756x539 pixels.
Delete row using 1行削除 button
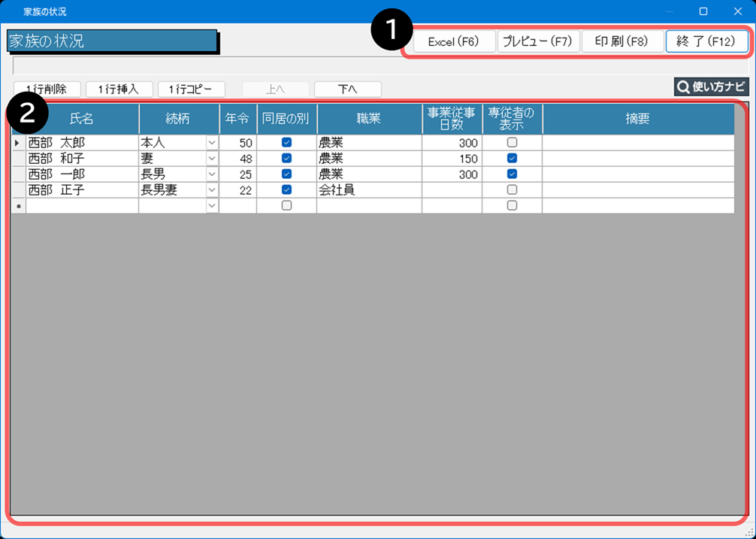(x=47, y=89)
